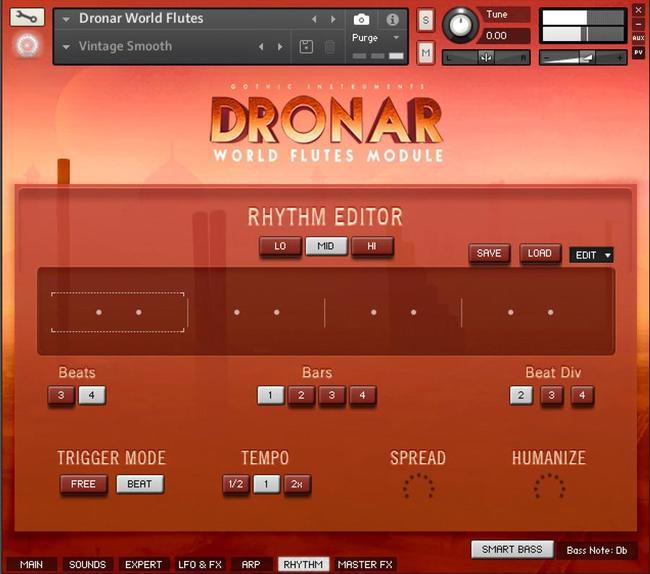
Task: Click the Tune value 0.00 field
Action: point(503,36)
